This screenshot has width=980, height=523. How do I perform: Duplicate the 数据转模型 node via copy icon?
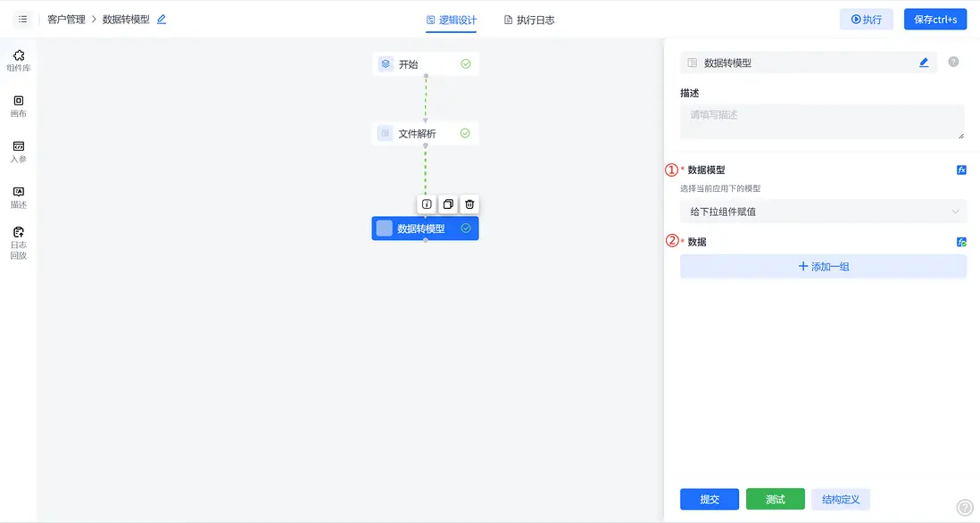click(447, 203)
